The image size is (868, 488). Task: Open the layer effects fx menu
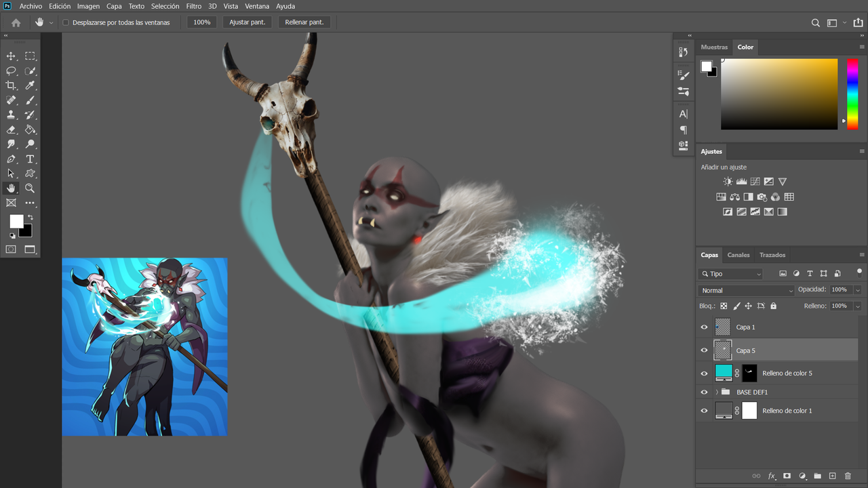click(x=772, y=476)
